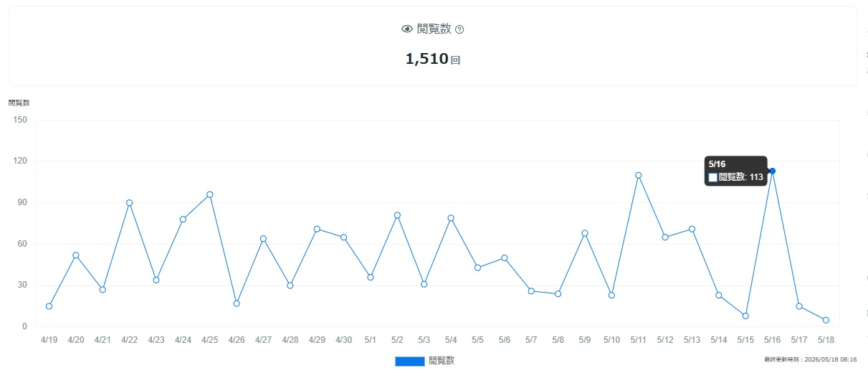Click the 5/4 x-axis date label
Viewport: 868px width, 373px height.
(x=451, y=340)
